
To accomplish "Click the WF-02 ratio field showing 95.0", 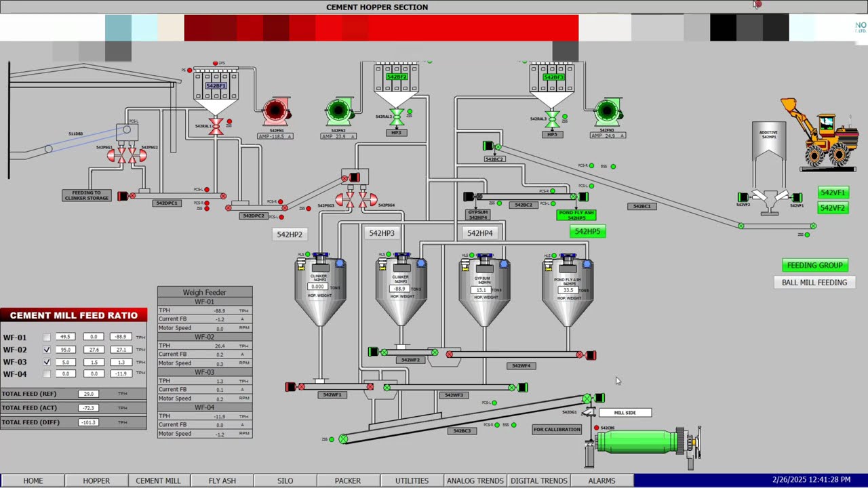I will [x=65, y=349].
